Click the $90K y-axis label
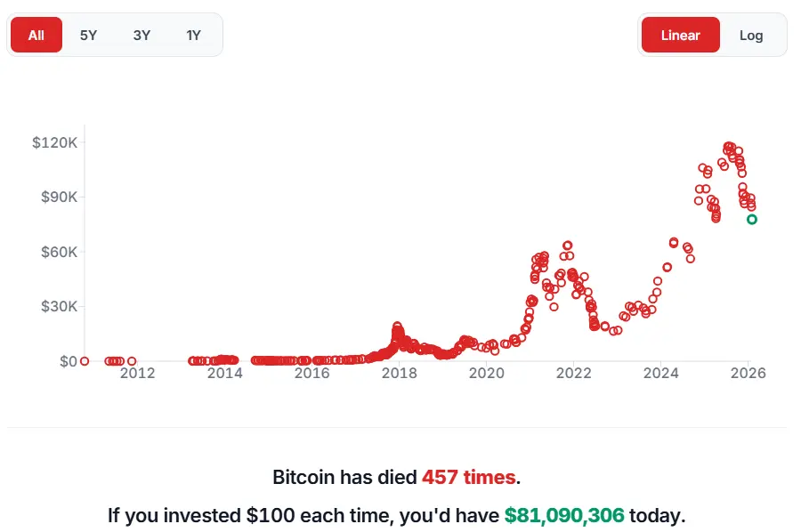This screenshot has height=532, width=801. [x=58, y=197]
